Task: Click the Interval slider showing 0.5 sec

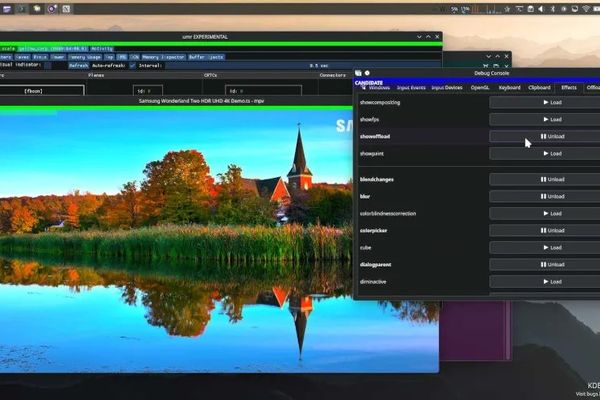Action: click(x=303, y=66)
